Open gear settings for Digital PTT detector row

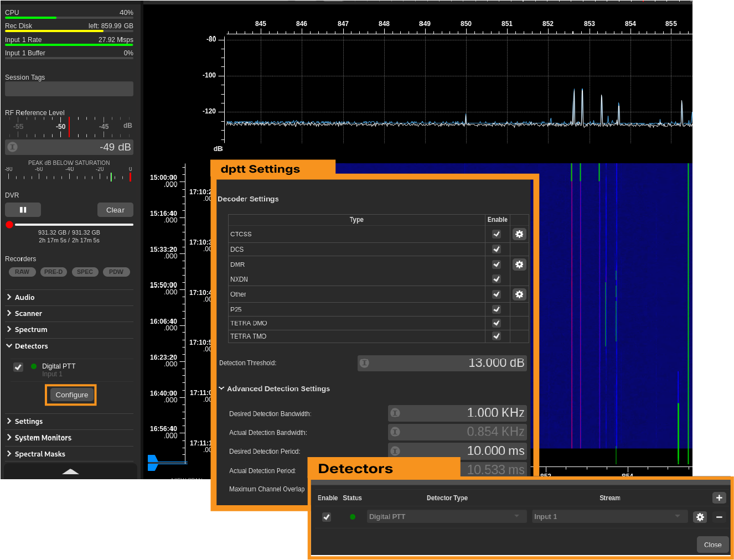coord(700,517)
